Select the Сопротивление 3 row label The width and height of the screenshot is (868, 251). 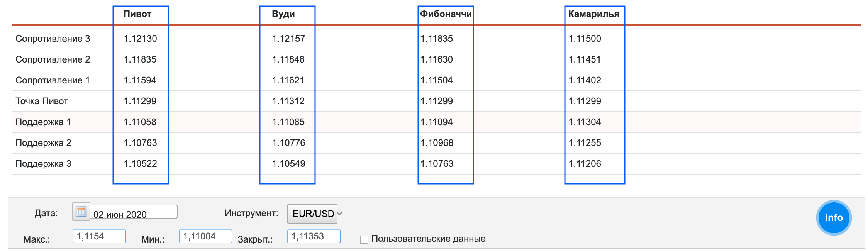[x=53, y=39]
